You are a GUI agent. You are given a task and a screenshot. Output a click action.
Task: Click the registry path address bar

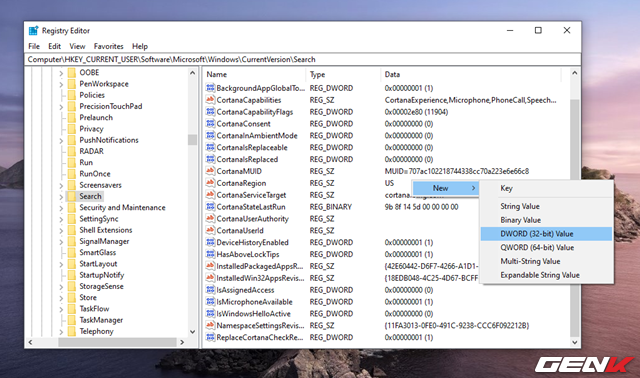302,59
